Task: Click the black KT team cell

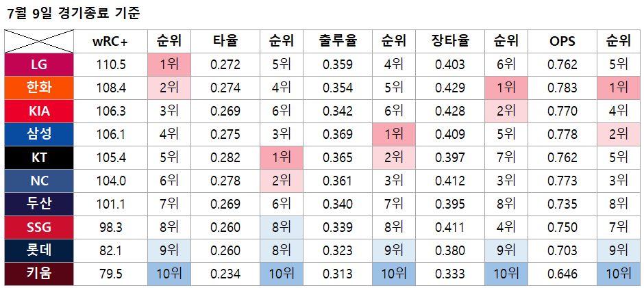Action: [x=40, y=157]
